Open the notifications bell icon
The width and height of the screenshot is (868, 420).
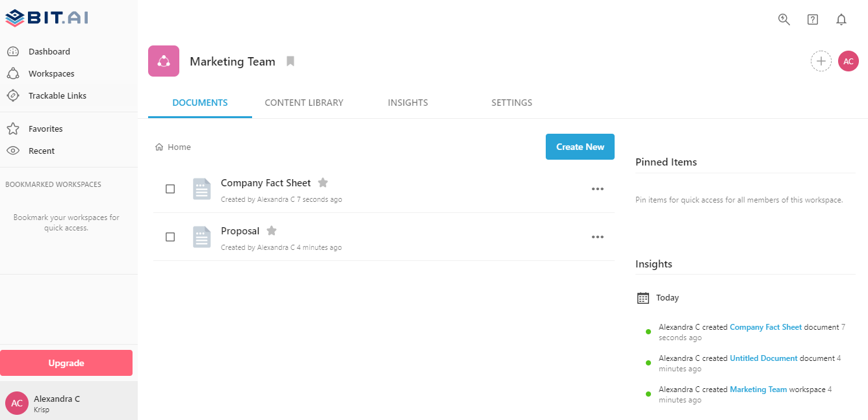[x=841, y=19]
